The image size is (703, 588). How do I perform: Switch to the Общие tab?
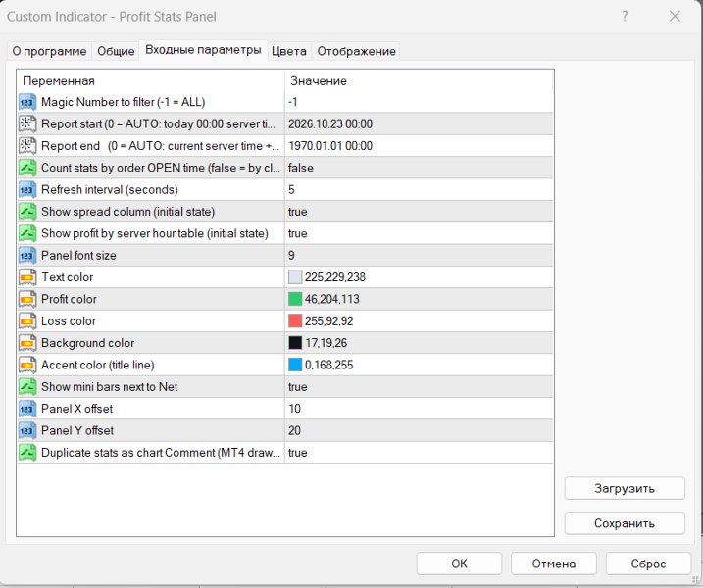pyautogui.click(x=116, y=51)
